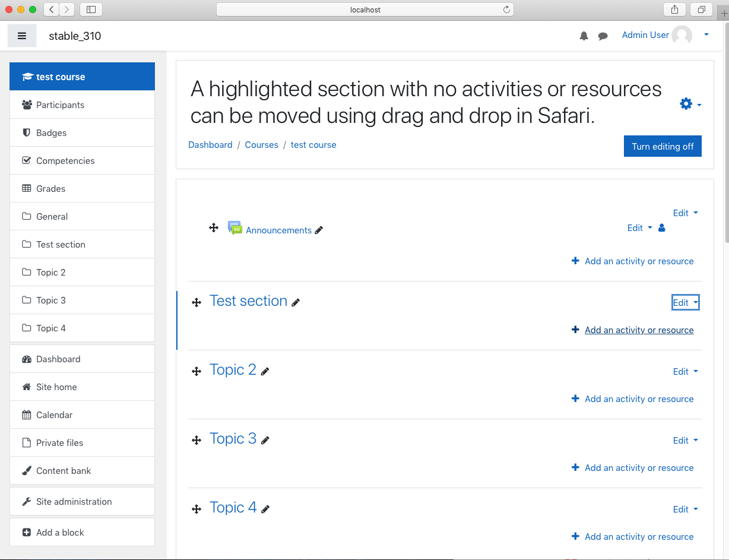Viewport: 729px width, 560px height.
Task: Click the move icon for Topic 2
Action: click(196, 372)
